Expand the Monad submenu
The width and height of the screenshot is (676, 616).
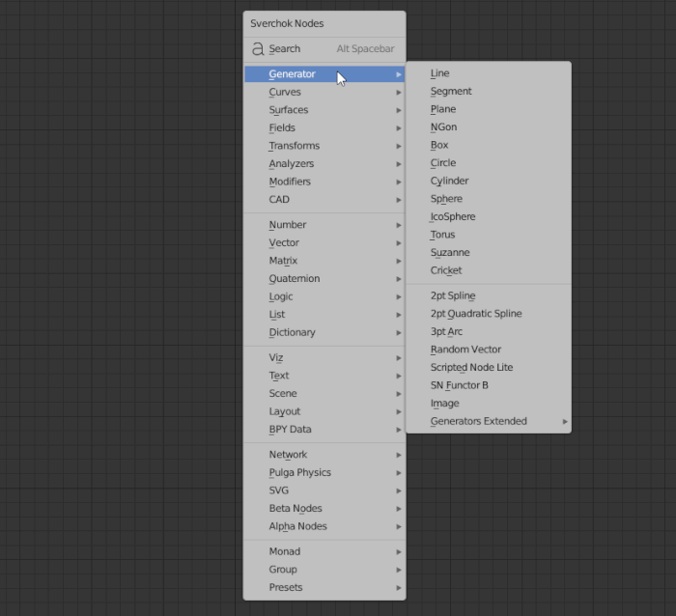pyautogui.click(x=324, y=551)
